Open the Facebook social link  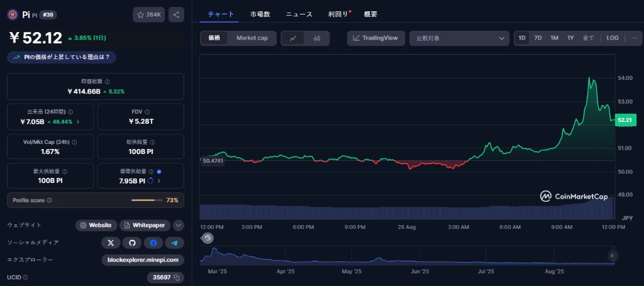point(153,243)
